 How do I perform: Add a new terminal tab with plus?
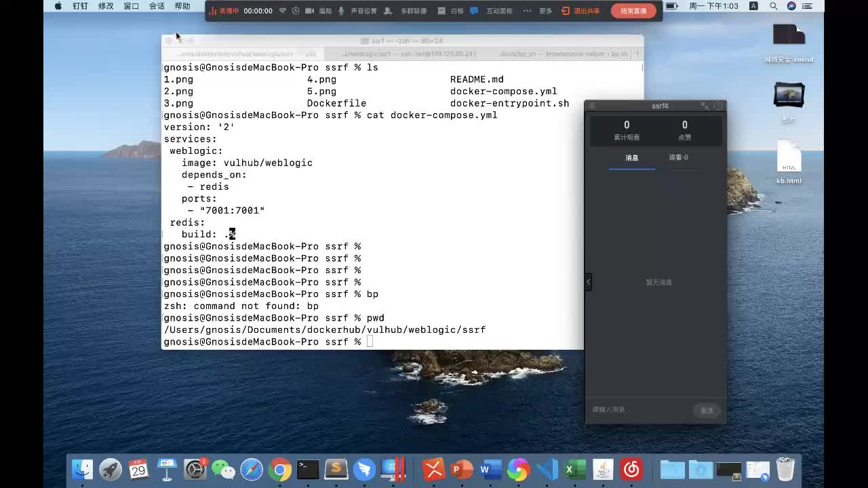click(x=637, y=54)
